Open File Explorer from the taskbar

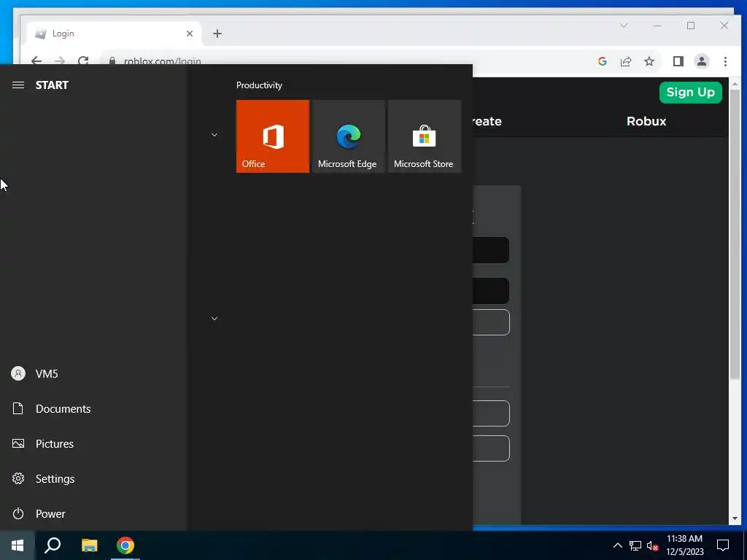(89, 545)
